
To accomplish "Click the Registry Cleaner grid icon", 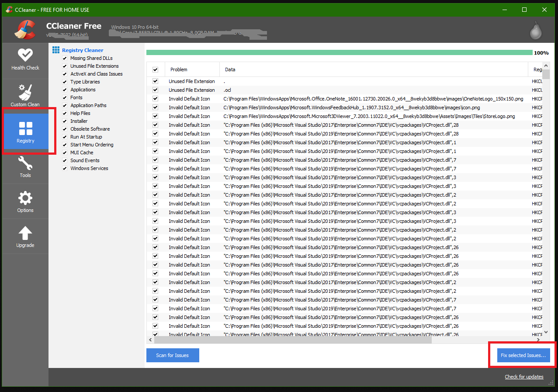I will [x=56, y=50].
